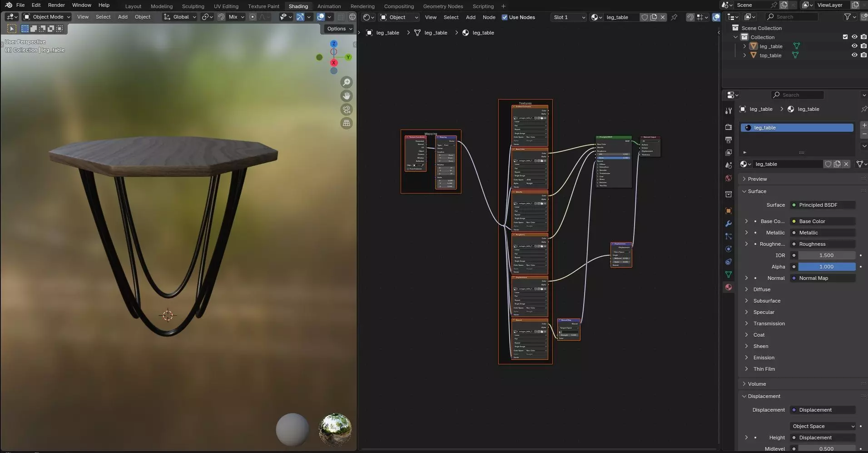Pin the node editor material

[674, 17]
